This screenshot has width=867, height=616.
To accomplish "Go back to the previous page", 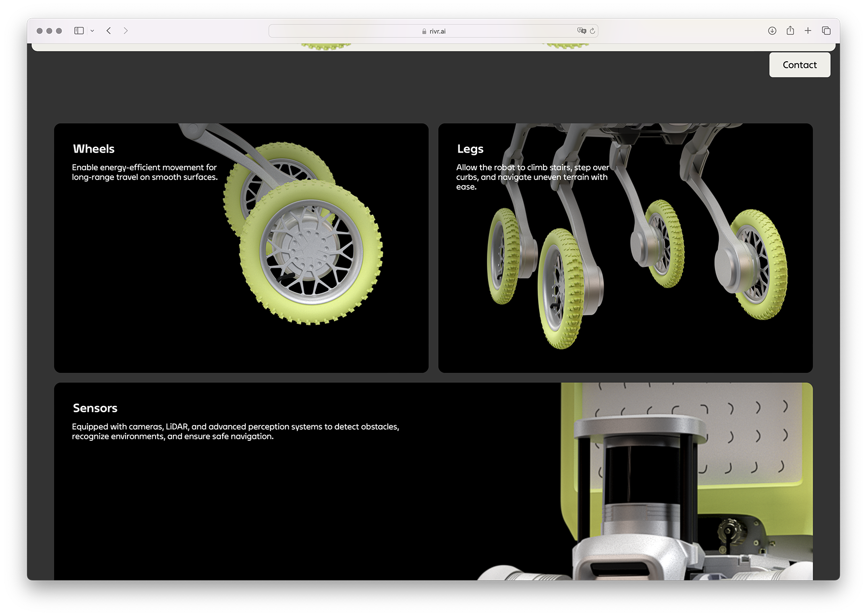I will (x=109, y=31).
